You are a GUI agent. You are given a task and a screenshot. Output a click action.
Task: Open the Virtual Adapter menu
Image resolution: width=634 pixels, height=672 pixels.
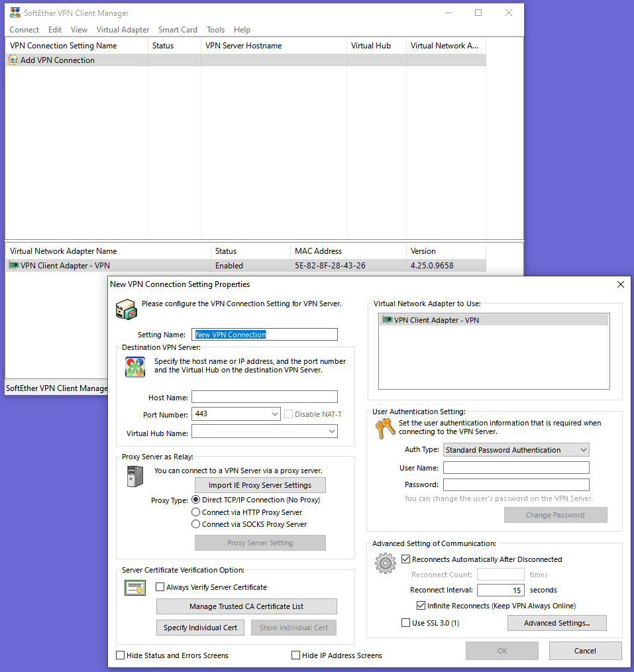123,30
